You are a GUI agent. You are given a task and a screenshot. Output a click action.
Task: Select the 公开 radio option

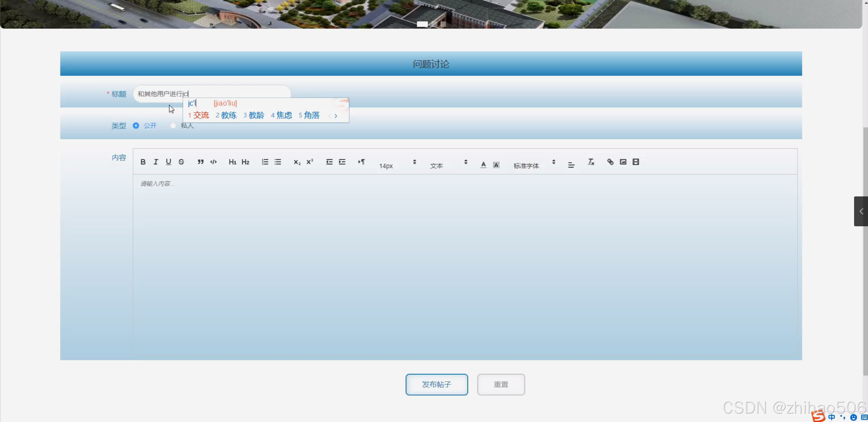click(x=136, y=126)
